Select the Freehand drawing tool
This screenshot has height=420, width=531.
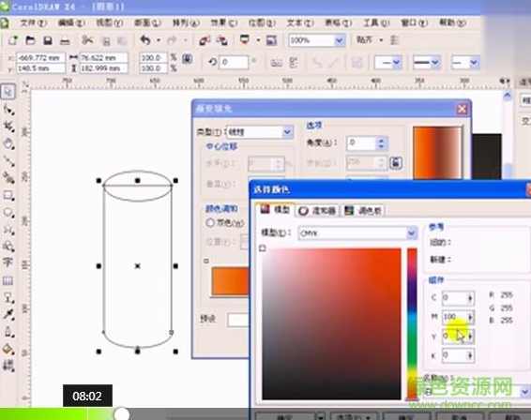point(8,161)
